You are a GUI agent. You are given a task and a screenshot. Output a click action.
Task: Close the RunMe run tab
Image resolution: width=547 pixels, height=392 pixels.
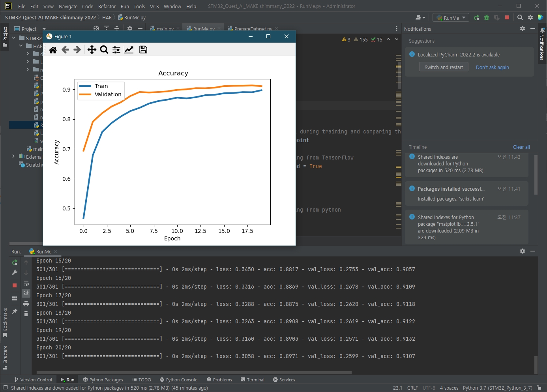pyautogui.click(x=56, y=251)
